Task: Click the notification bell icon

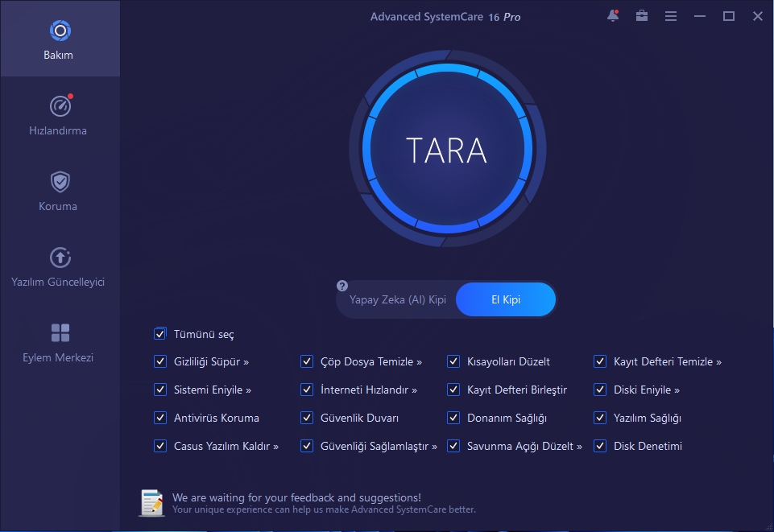Action: 613,16
